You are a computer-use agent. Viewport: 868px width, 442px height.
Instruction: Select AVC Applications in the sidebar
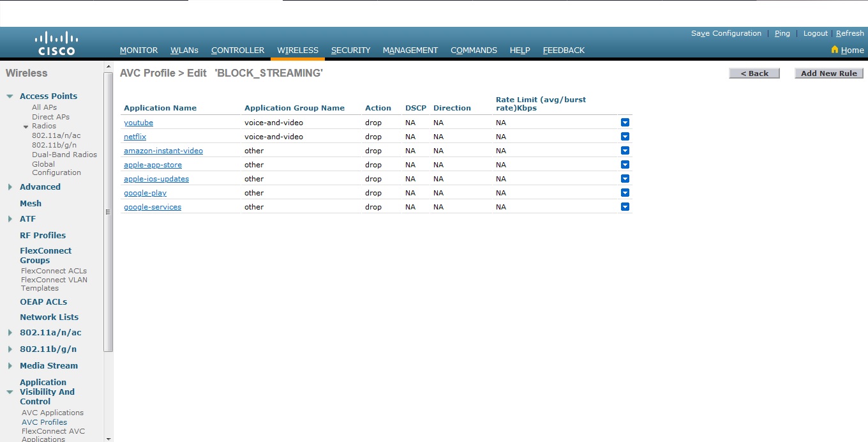[x=52, y=413]
